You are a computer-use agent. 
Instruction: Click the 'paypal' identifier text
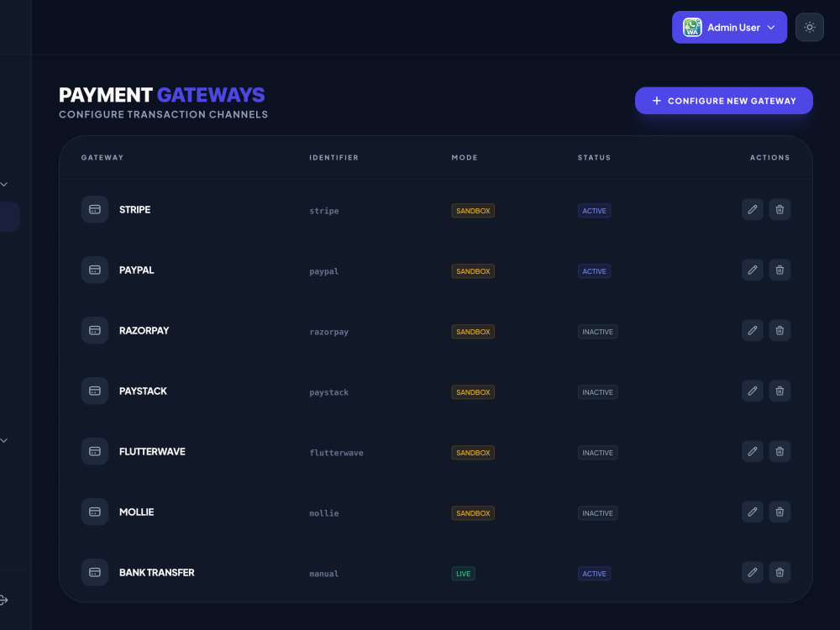(x=324, y=271)
